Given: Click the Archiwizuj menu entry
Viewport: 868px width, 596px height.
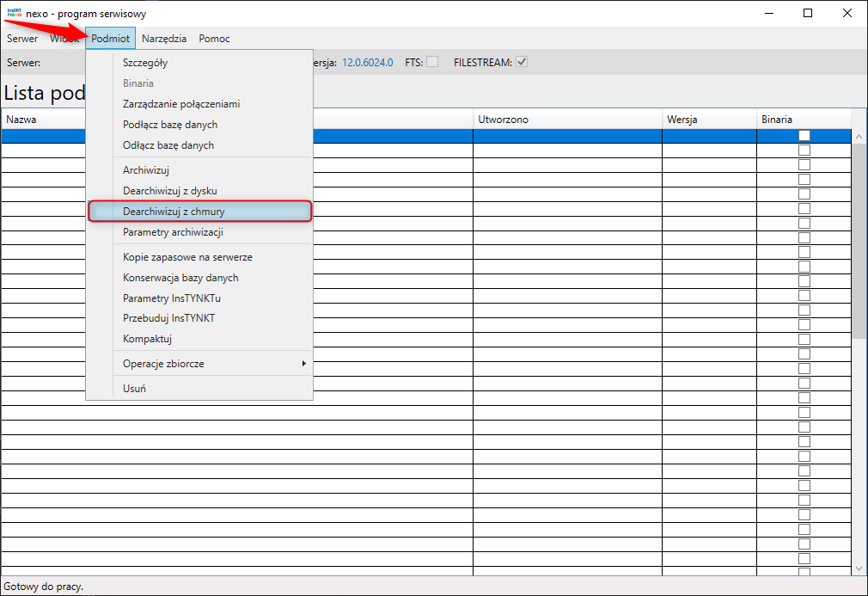Looking at the screenshot, I should [x=200, y=170].
